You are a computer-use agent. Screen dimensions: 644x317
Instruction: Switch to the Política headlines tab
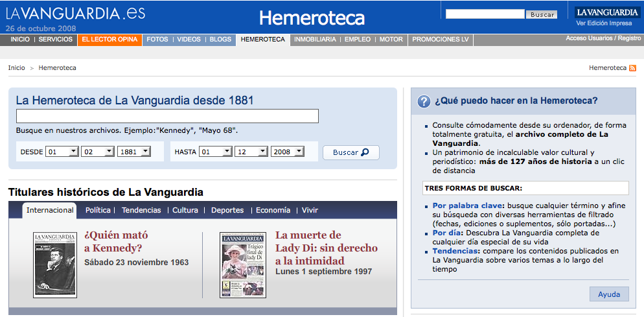(x=98, y=210)
